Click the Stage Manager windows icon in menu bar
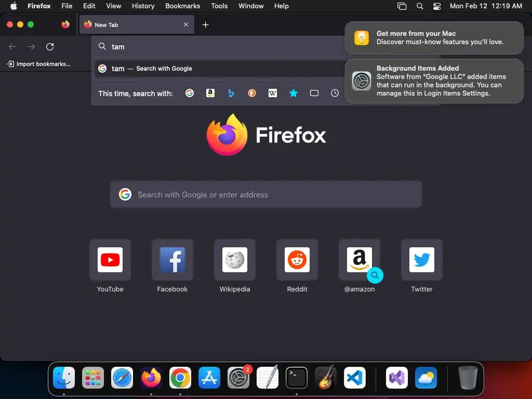The image size is (532, 399). pos(402,6)
